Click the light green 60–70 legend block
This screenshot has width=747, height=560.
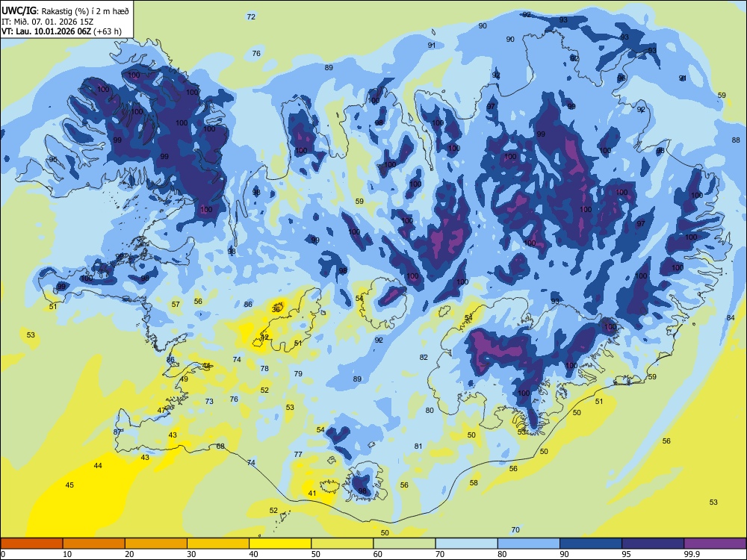[x=404, y=544]
